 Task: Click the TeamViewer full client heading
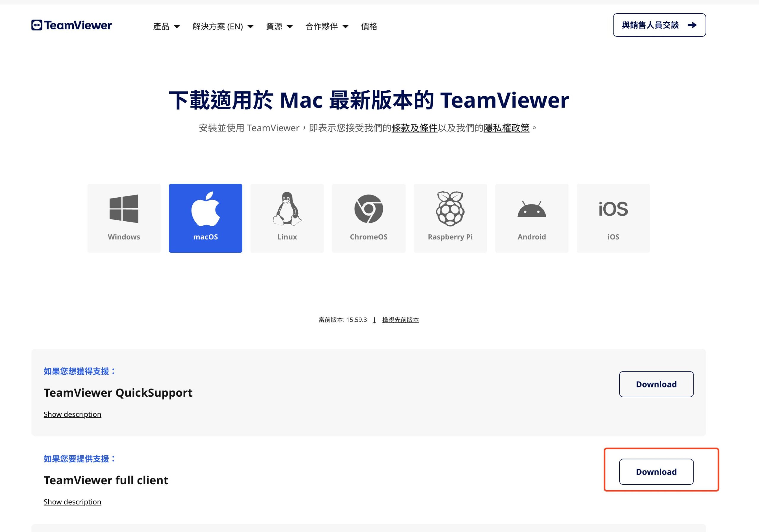point(106,480)
